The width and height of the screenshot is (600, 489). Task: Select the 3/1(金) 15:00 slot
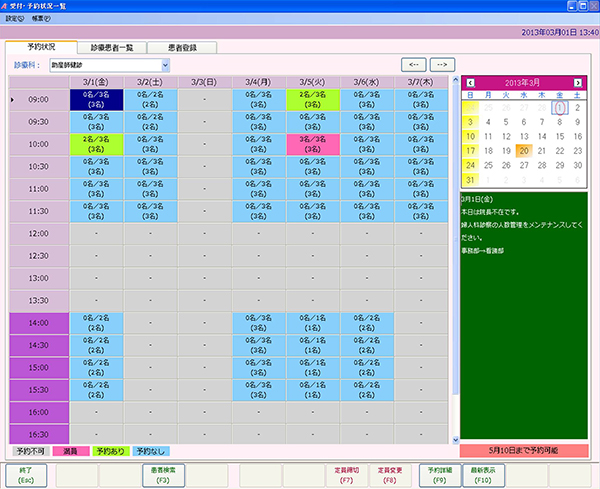tap(96, 368)
